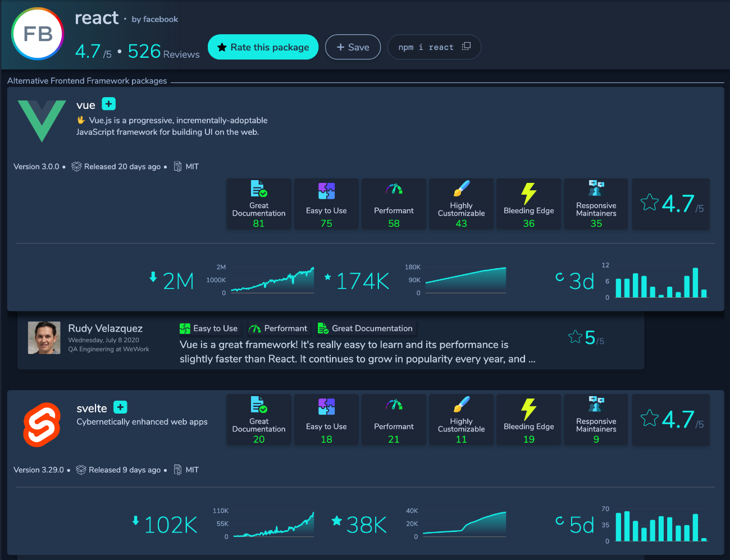
Task: Click svelte downloads trend chart
Action: (273, 524)
